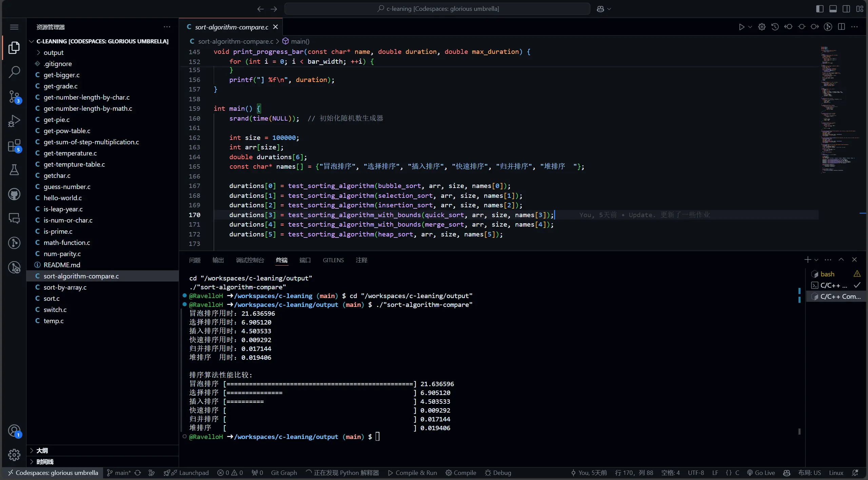The width and height of the screenshot is (868, 480).
Task: Open the new terminal profile dropdown
Action: point(816,260)
